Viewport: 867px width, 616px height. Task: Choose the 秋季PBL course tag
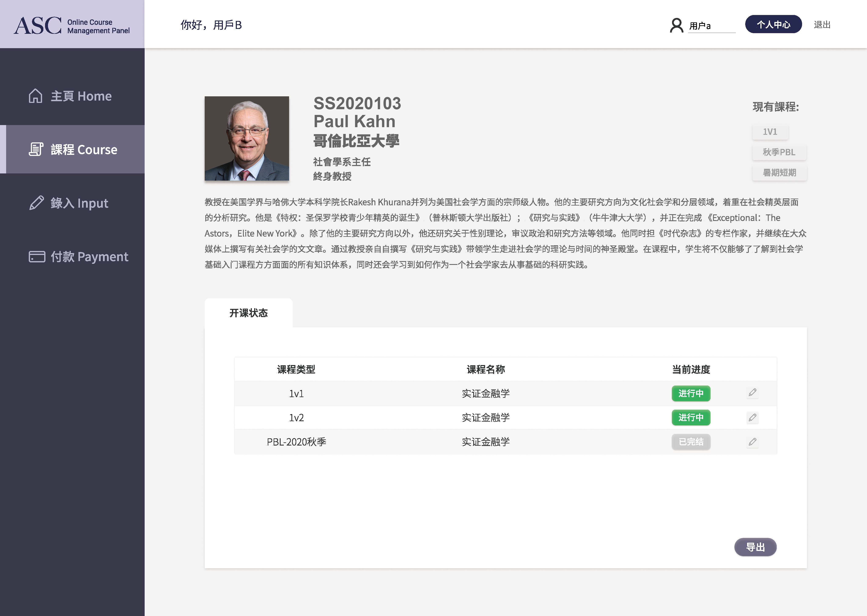[x=779, y=152]
